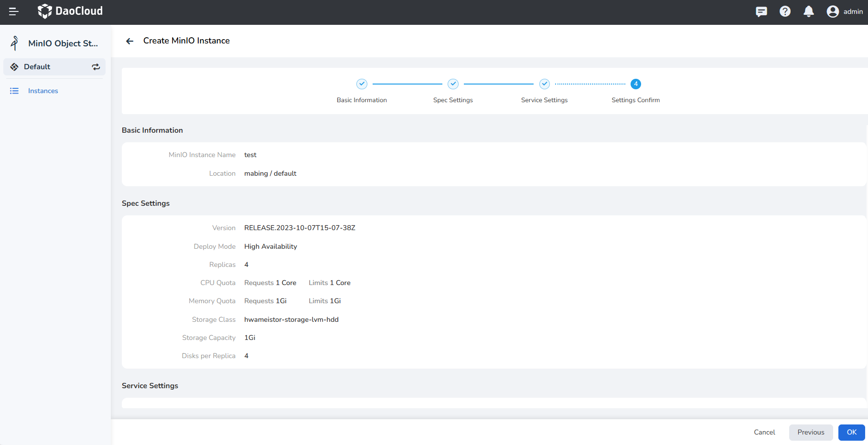Open the notifications bell

[x=808, y=11]
